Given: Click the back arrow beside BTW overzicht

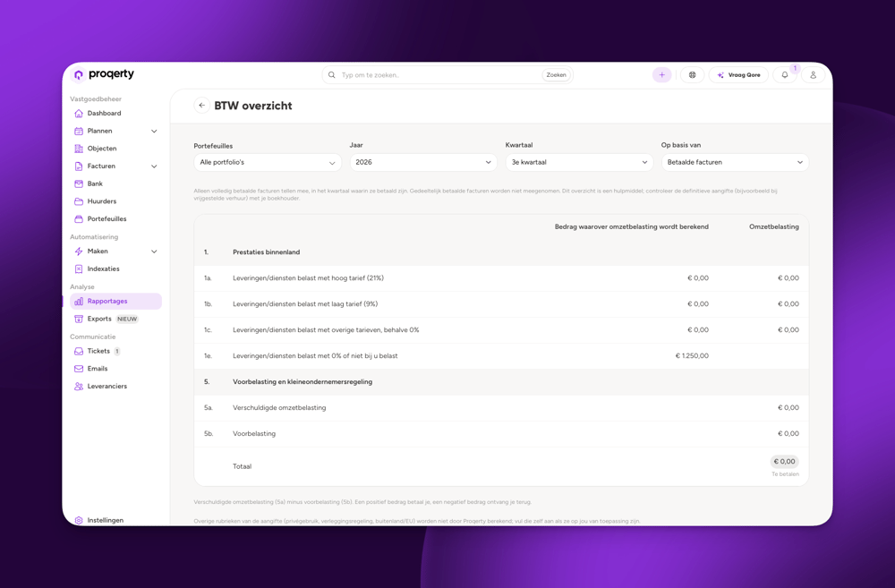Looking at the screenshot, I should click(201, 106).
